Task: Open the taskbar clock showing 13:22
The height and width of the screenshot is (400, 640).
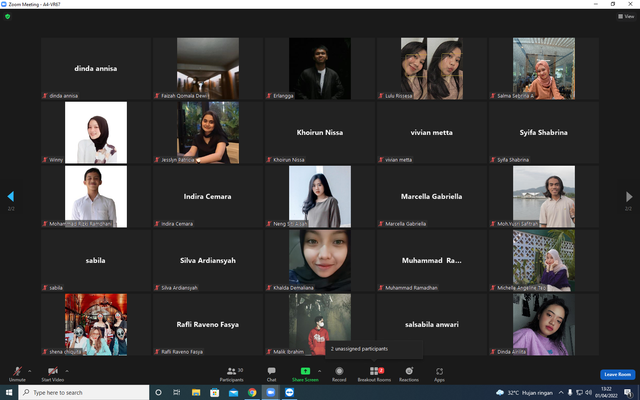Action: [x=606, y=392]
